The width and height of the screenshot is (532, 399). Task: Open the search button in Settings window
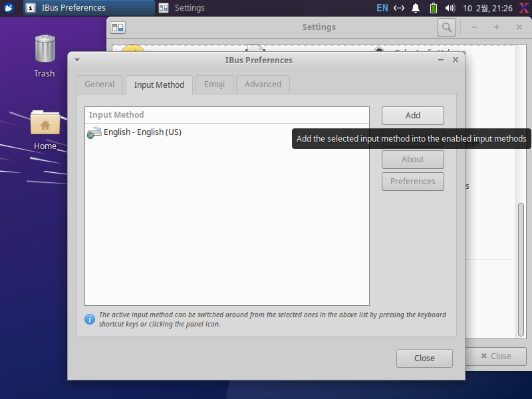click(x=446, y=27)
